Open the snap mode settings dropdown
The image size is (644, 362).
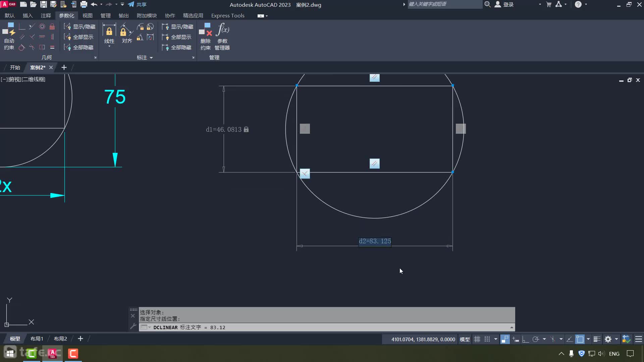[495, 339]
